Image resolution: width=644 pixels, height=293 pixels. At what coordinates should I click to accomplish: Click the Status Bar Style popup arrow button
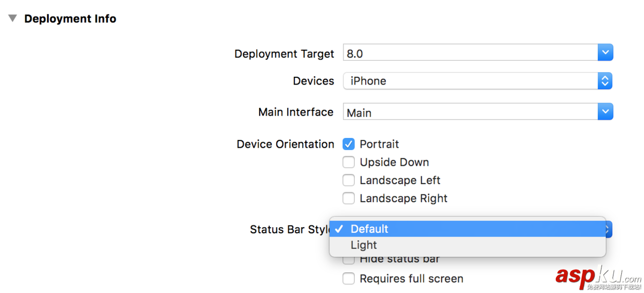click(x=609, y=229)
